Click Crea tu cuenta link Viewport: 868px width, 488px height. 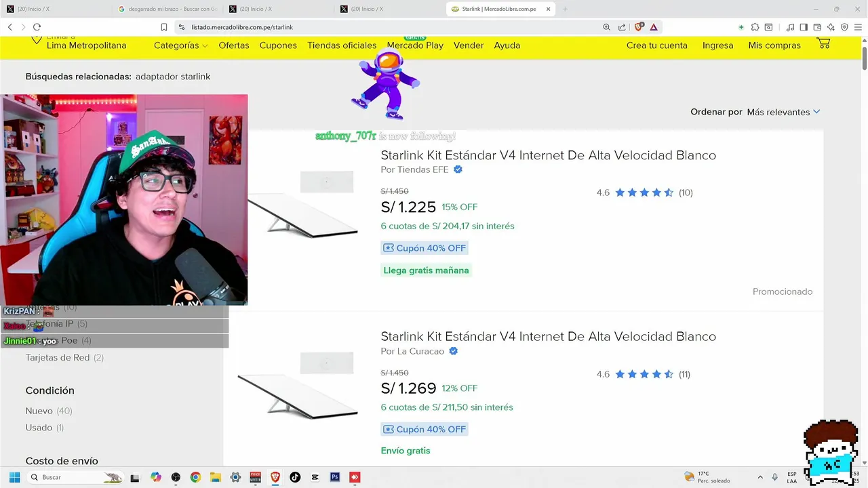click(x=657, y=45)
